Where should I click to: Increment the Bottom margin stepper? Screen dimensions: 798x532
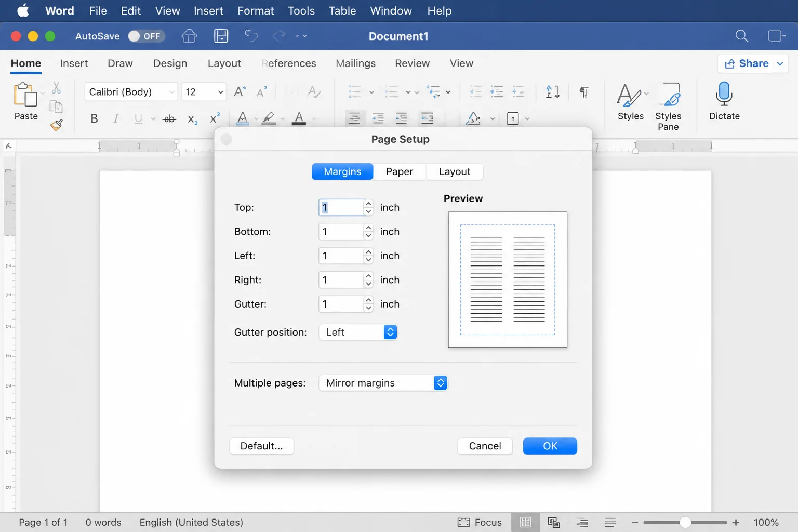[368, 228]
